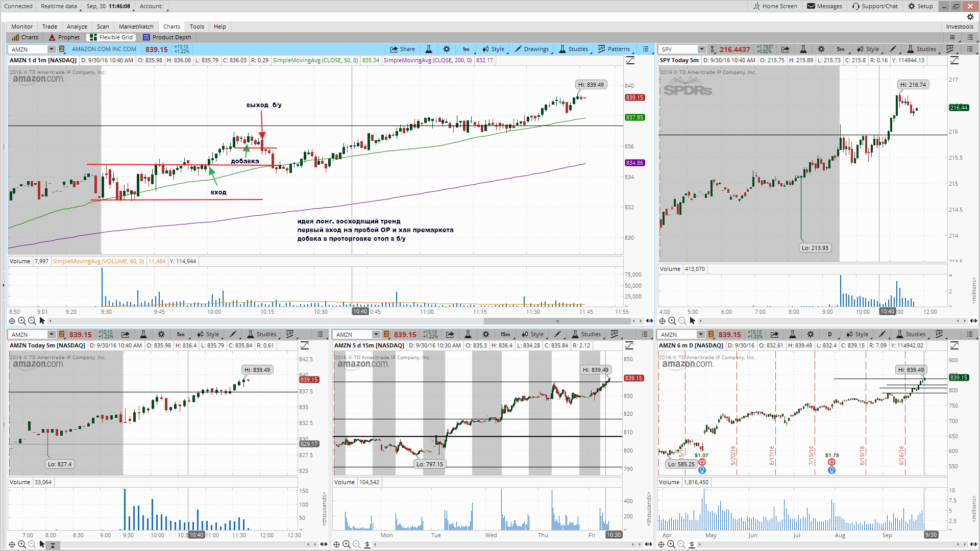Toggle price axis scale on AMZN Today 5m chart
This screenshot has height=551, width=980.
point(305,345)
